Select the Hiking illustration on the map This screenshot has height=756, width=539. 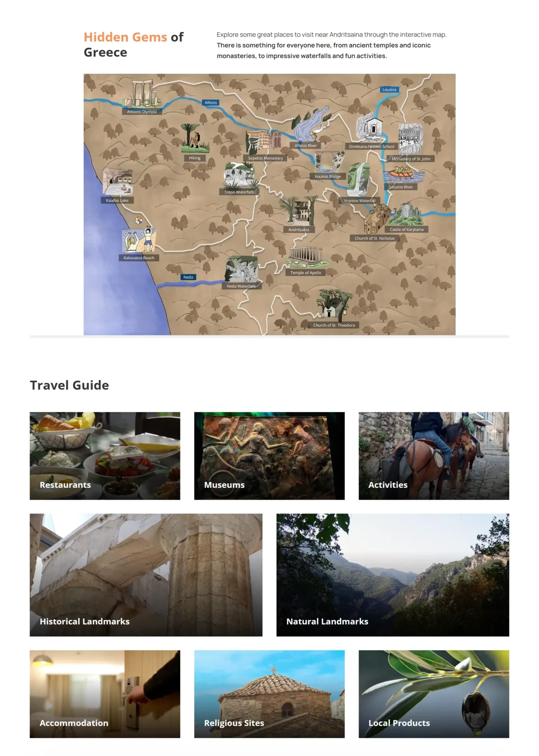195,138
